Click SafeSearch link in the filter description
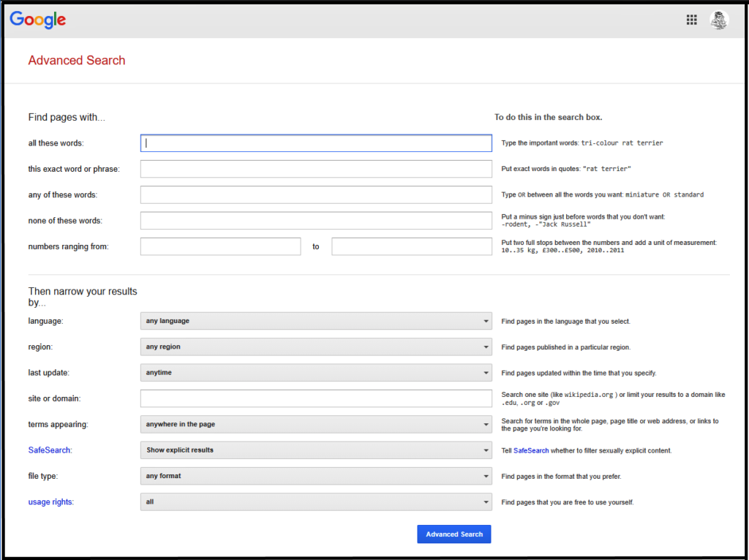The width and height of the screenshot is (749, 560). coord(531,450)
